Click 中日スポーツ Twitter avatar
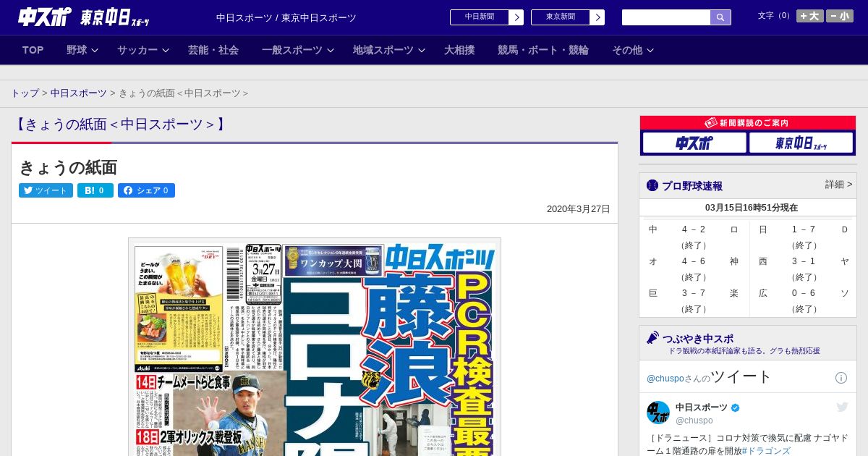 tap(658, 413)
